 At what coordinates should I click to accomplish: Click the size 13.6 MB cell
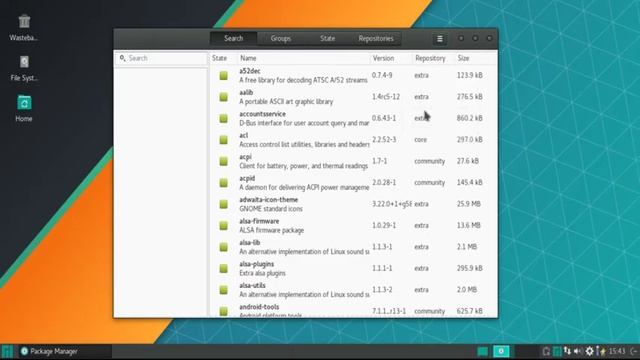point(469,225)
